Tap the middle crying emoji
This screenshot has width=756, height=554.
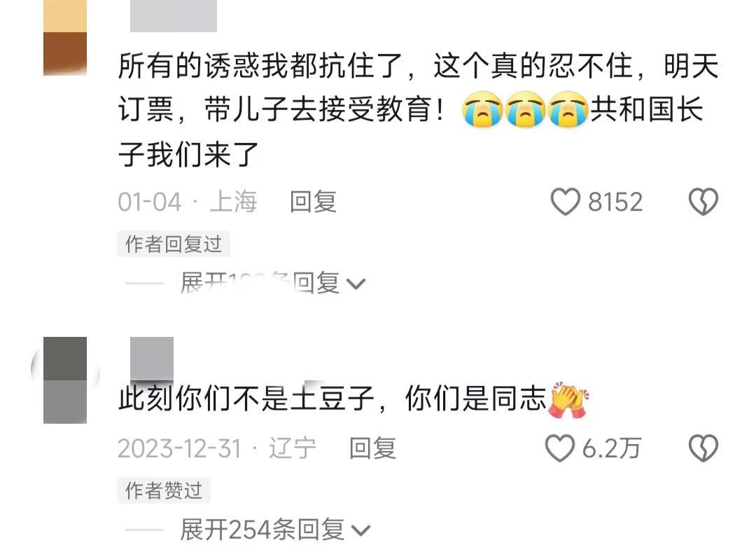[x=525, y=109]
